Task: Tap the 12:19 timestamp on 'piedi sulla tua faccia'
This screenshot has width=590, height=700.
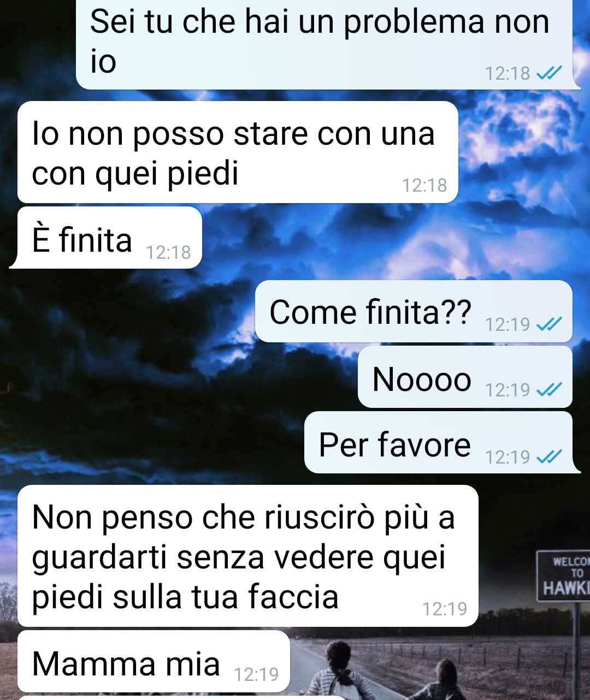Action: tap(445, 609)
